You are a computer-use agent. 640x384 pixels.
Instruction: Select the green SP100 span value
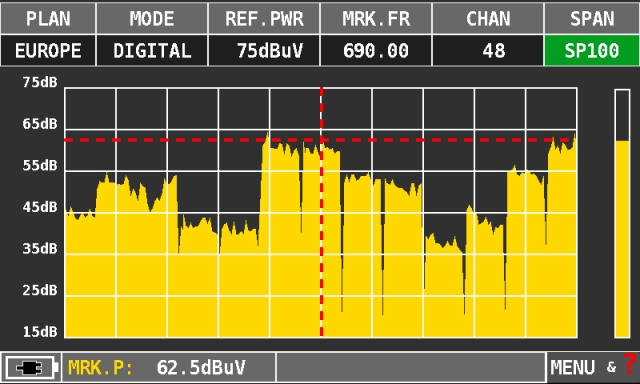coord(592,51)
